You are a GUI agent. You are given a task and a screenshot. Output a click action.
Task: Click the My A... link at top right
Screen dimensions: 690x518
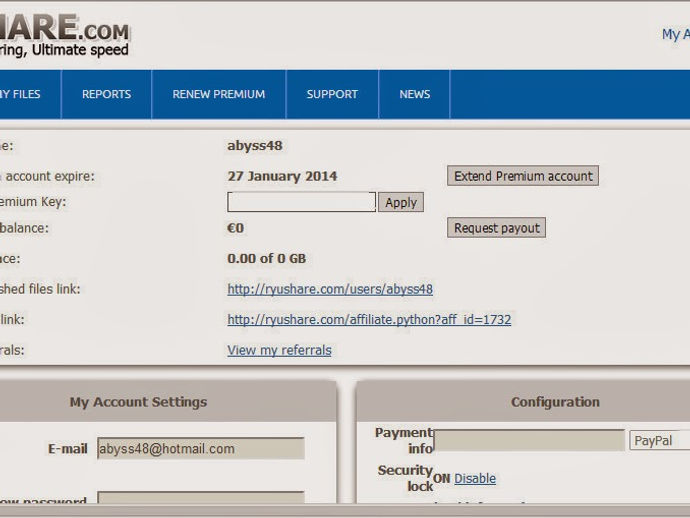pos(676,34)
